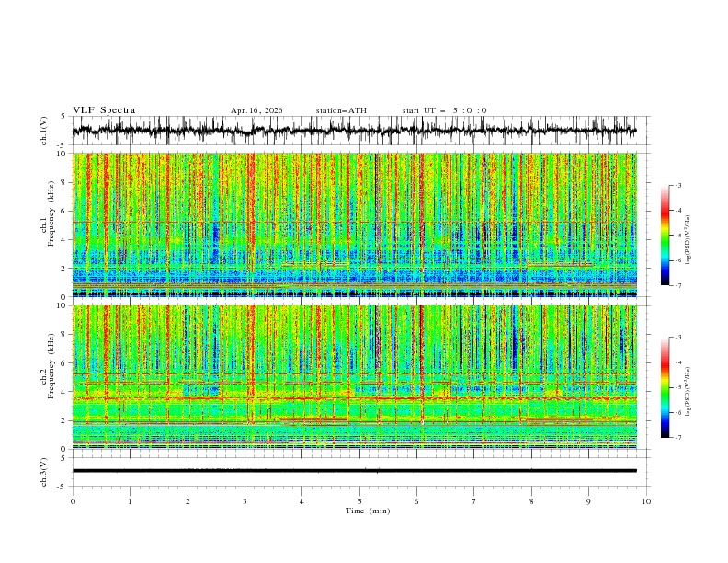Viewport: 728px width, 563px height.
Task: Click the "-5" tick on ch.2 color bar
Action: (x=678, y=387)
